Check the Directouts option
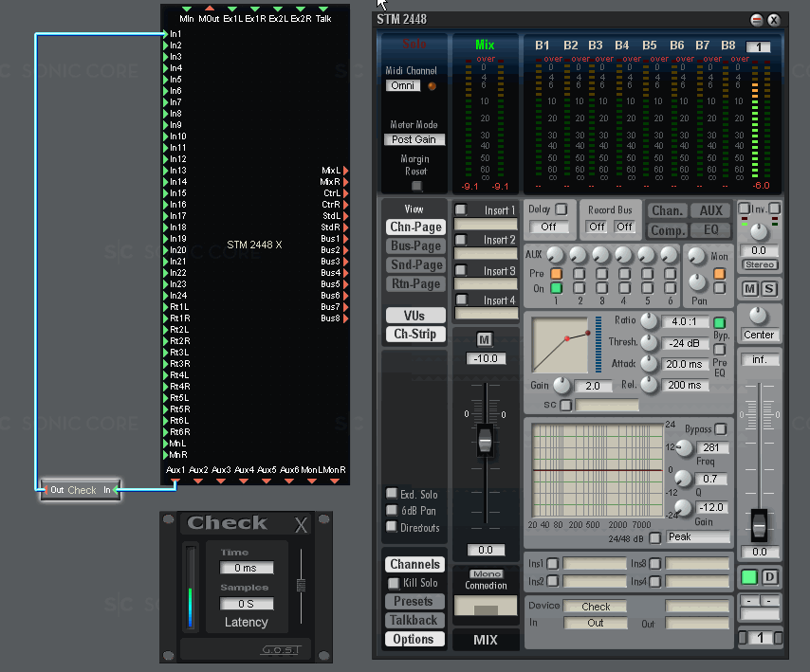The width and height of the screenshot is (810, 672). 392,526
